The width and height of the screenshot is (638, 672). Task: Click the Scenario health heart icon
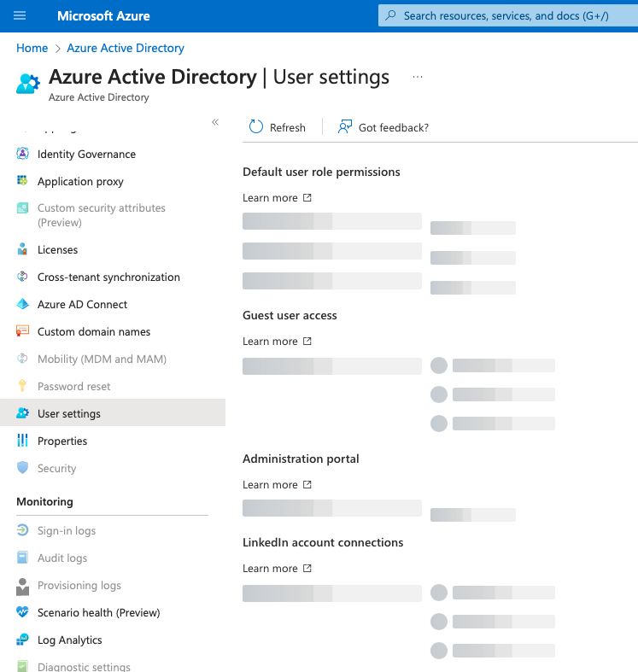(22, 612)
